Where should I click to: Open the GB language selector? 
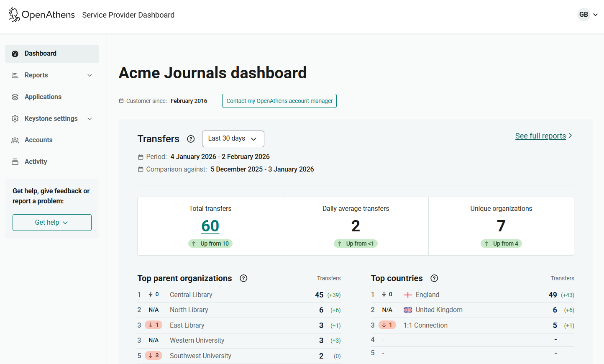click(587, 14)
